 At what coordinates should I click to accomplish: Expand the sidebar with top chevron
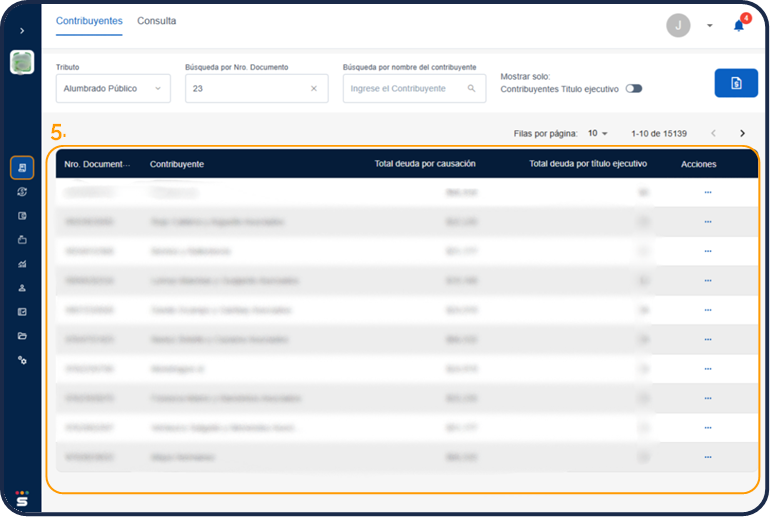tap(22, 31)
